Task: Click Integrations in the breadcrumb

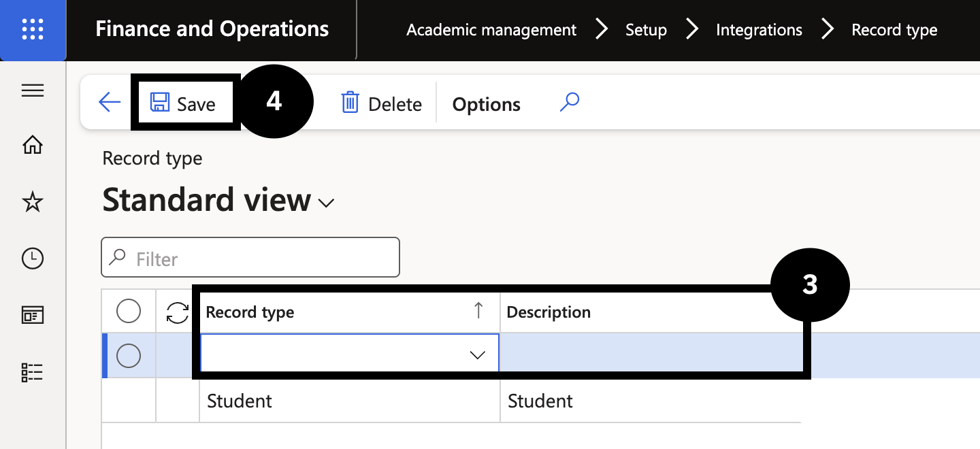Action: point(759,30)
